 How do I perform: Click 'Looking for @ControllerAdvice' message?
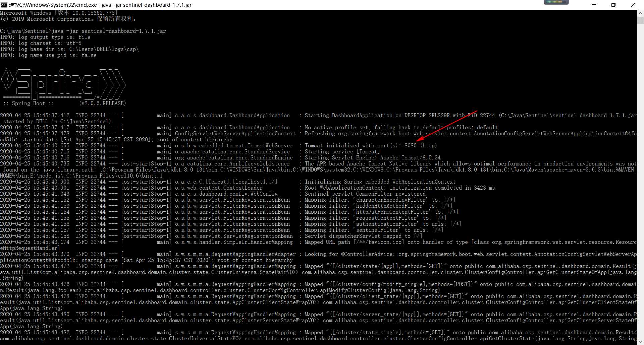470,254
